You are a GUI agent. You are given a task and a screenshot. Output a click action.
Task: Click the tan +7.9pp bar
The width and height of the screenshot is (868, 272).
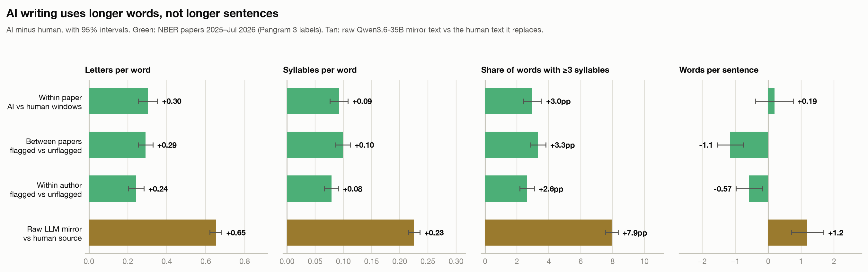(548, 232)
